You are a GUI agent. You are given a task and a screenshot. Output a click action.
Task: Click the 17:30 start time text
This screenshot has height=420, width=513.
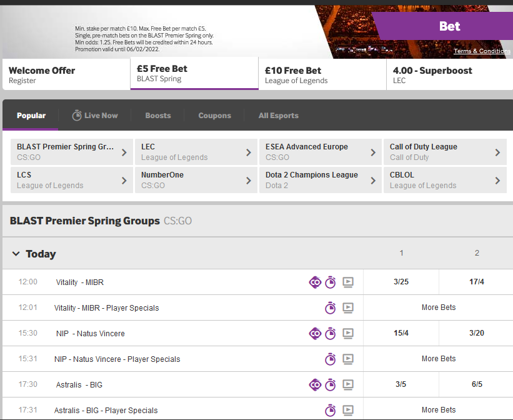coord(28,384)
